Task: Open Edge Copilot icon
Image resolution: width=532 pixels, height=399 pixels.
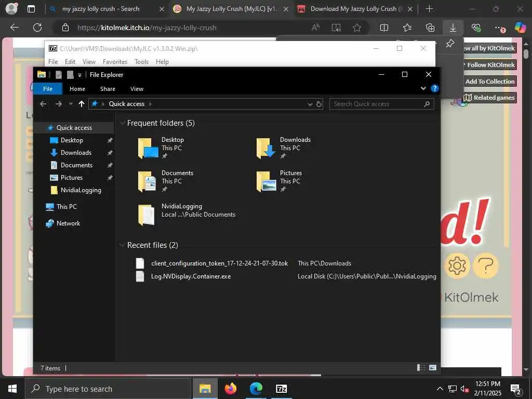Action: (x=520, y=28)
